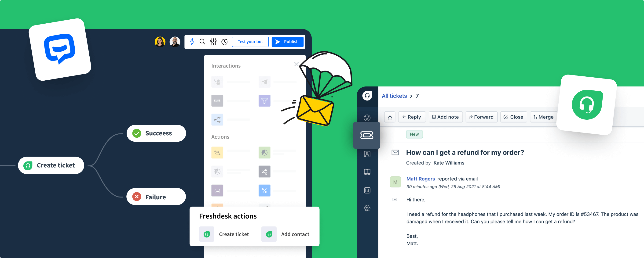This screenshot has width=644, height=258.
Task: Click the ticket subject input field
Action: 465,152
